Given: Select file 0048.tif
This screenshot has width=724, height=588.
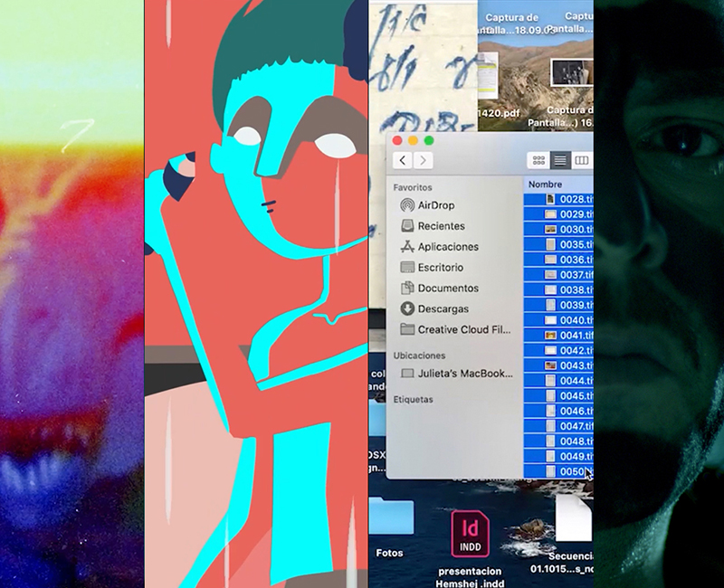Looking at the screenshot, I should (x=558, y=441).
